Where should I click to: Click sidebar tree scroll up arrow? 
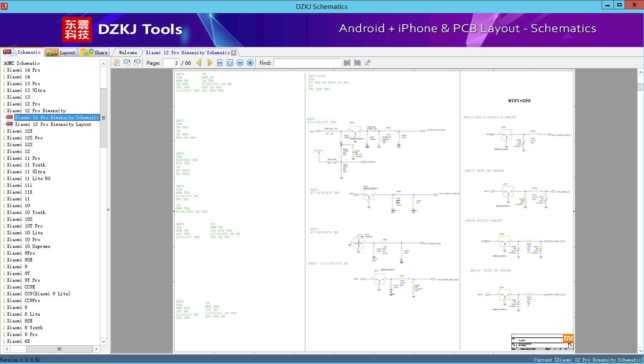pos(103,64)
